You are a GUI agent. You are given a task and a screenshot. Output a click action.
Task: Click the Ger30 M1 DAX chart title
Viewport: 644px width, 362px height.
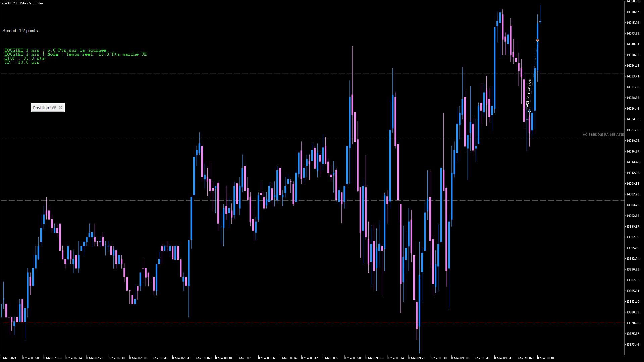pos(22,3)
